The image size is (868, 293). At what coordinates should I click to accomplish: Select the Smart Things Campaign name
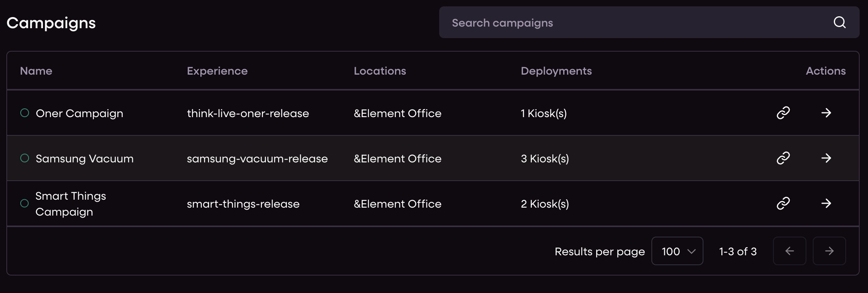71,204
